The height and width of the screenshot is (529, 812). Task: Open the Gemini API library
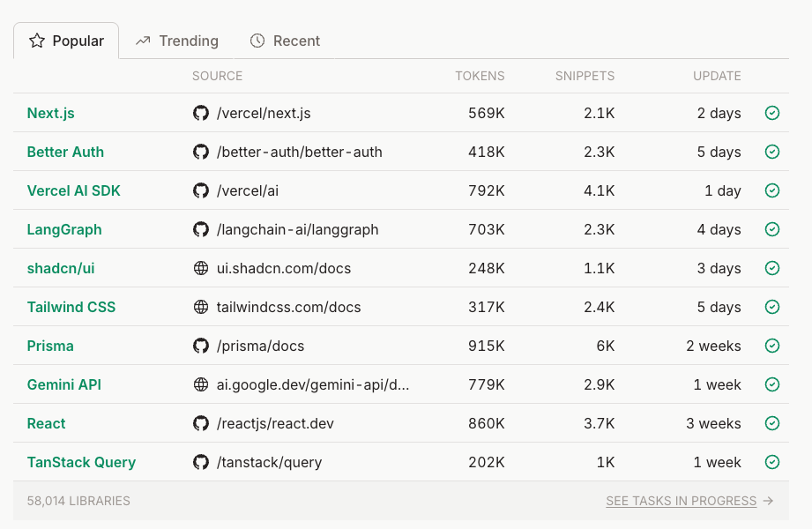tap(64, 385)
